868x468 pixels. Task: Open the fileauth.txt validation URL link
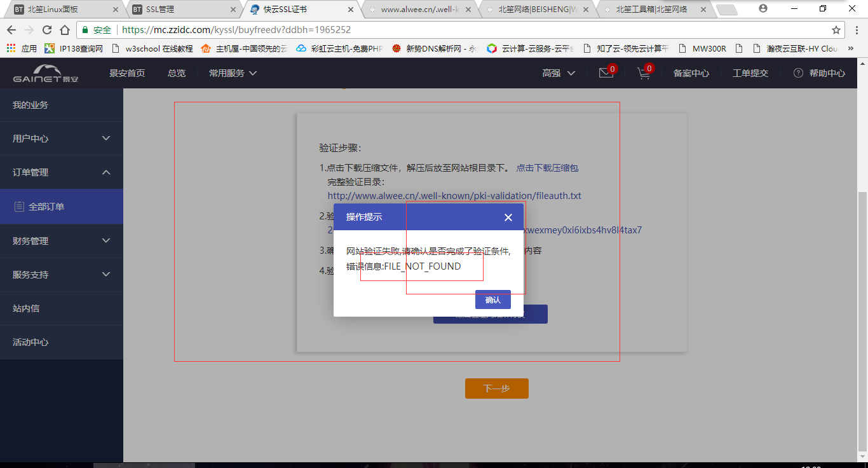click(454, 196)
